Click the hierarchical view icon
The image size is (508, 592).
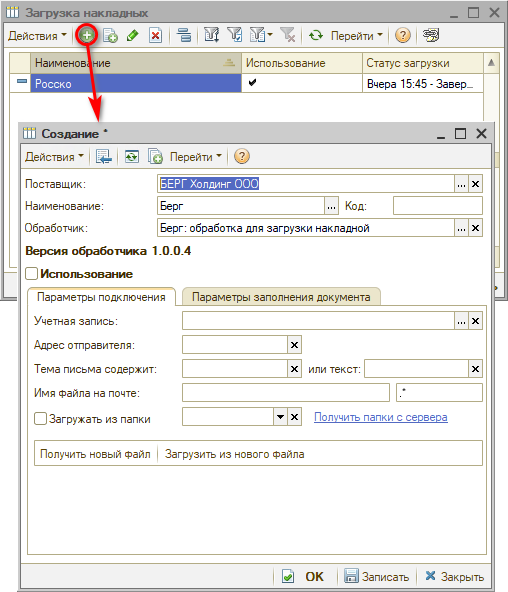[184, 36]
